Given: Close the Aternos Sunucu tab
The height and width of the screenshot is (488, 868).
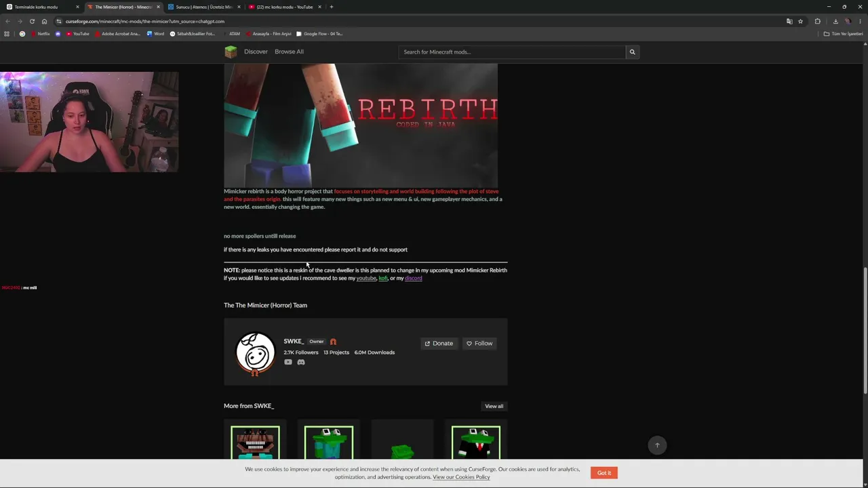Looking at the screenshot, I should 239,7.
